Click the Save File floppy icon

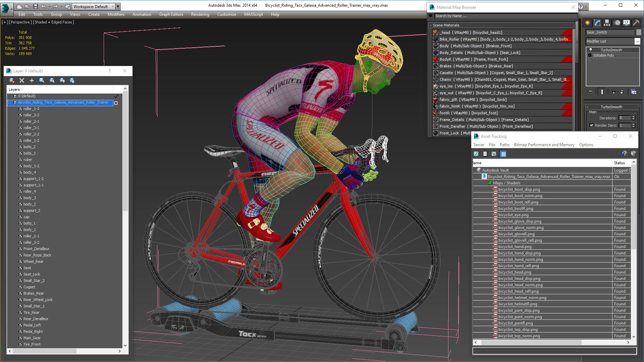pyautogui.click(x=35, y=6)
